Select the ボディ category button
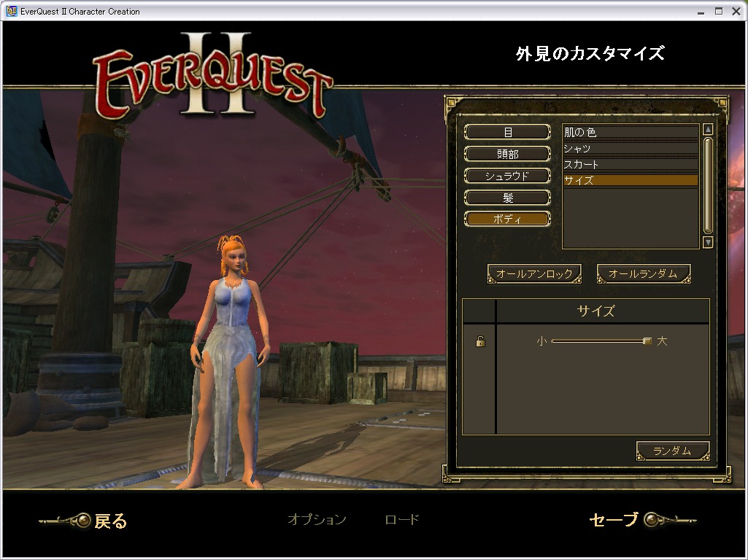 click(x=508, y=219)
